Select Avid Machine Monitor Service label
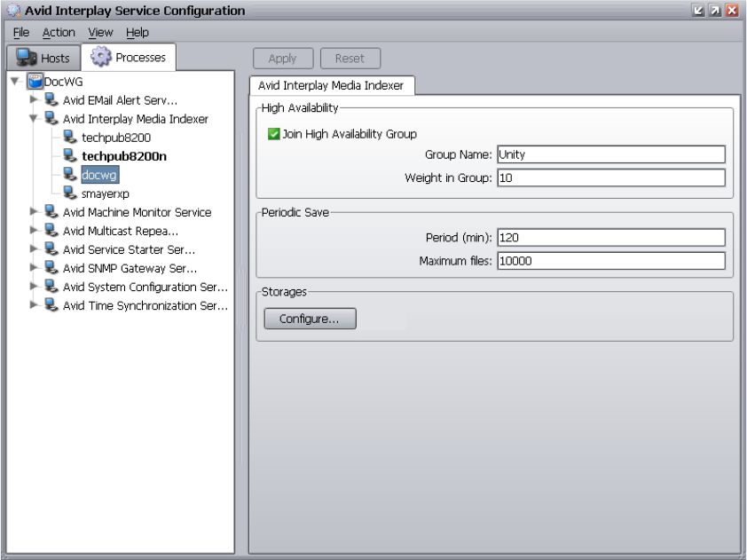Image resolution: width=747 pixels, height=560 pixels. 138,212
